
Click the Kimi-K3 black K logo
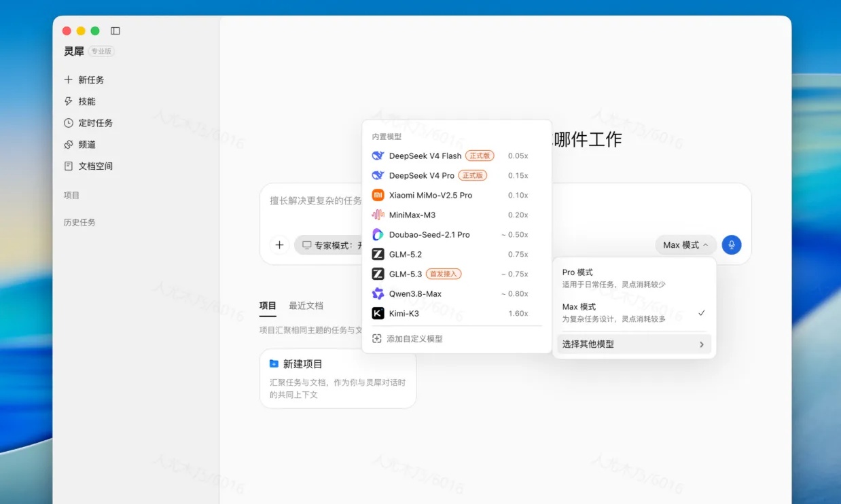(x=378, y=313)
